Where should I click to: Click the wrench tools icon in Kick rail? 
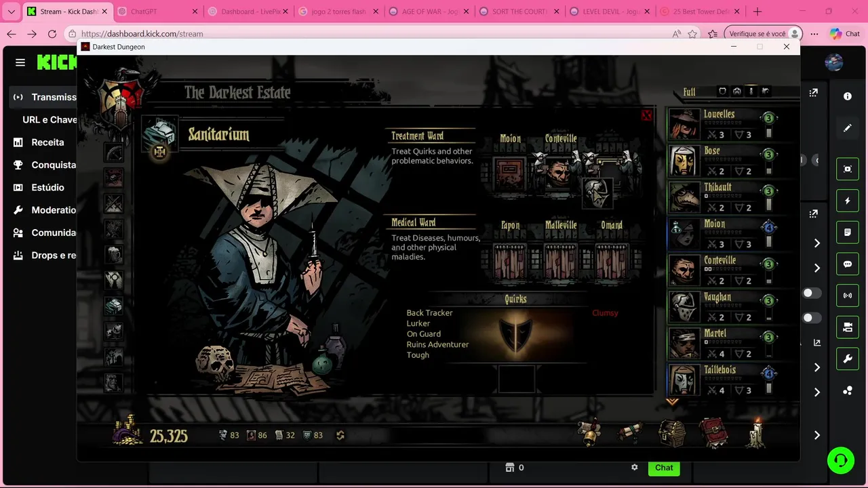848,359
